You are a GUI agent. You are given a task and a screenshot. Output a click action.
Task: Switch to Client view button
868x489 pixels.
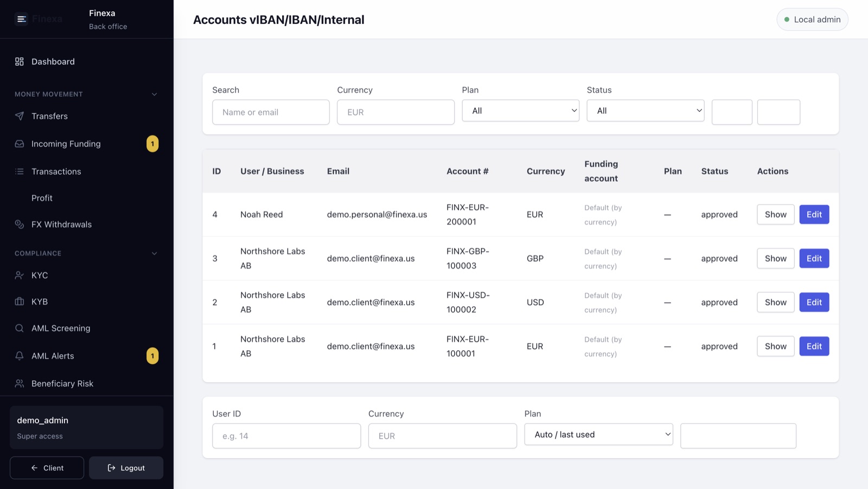click(47, 468)
